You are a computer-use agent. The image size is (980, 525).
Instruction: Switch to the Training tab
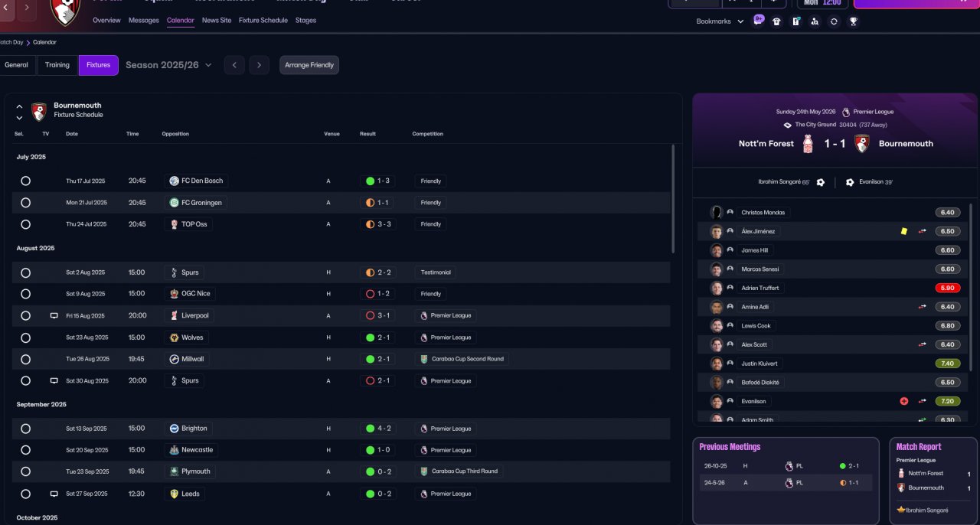57,65
